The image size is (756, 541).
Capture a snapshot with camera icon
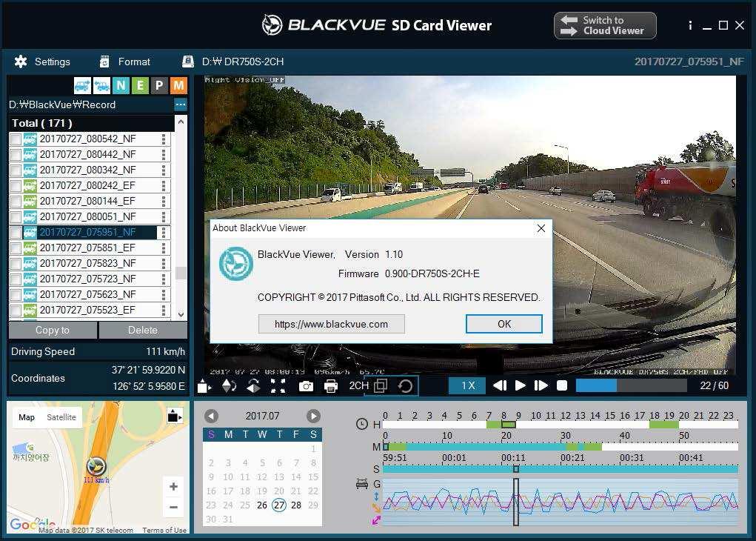(x=306, y=386)
